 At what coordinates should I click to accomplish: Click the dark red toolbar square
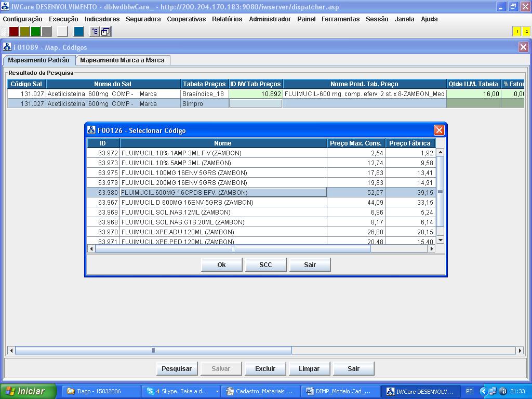(14, 32)
